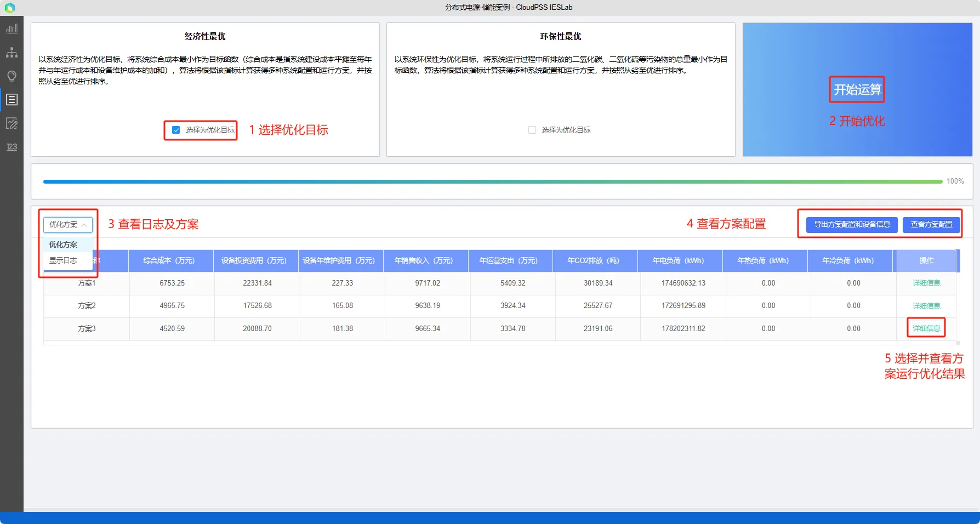The width and height of the screenshot is (980, 524).
Task: Click the 综合成本 (万元) column header
Action: 169,261
